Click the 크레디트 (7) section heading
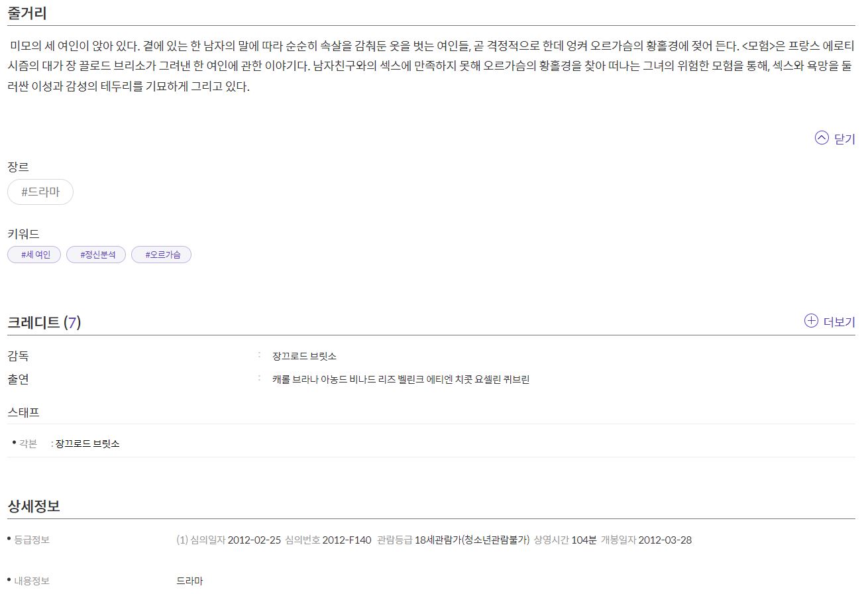The height and width of the screenshot is (594, 868). pyautogui.click(x=44, y=323)
